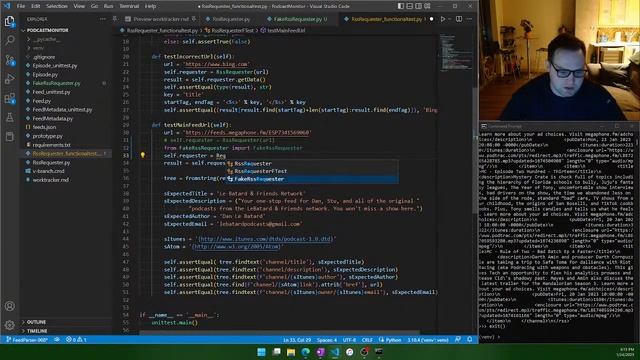Open the terminal app on the taskbar
The image size is (640, 360).
tap(379, 352)
